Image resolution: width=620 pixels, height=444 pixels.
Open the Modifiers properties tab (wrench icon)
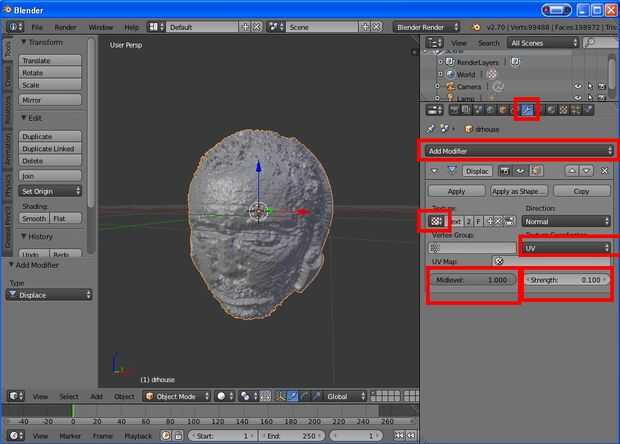pos(528,110)
